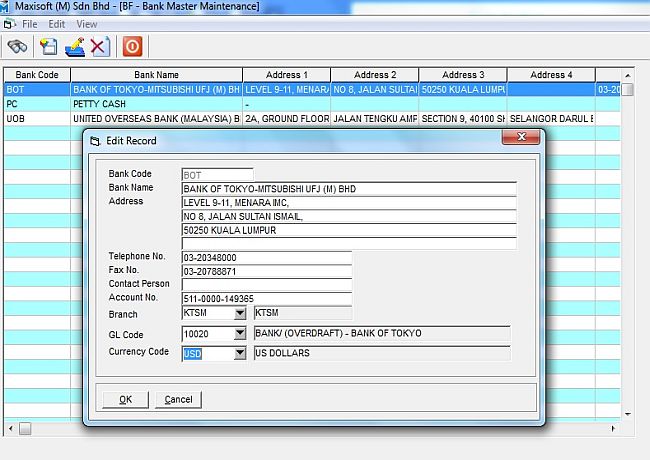This screenshot has height=460, width=650.
Task: Click the Bank Code column header
Action: tap(37, 75)
